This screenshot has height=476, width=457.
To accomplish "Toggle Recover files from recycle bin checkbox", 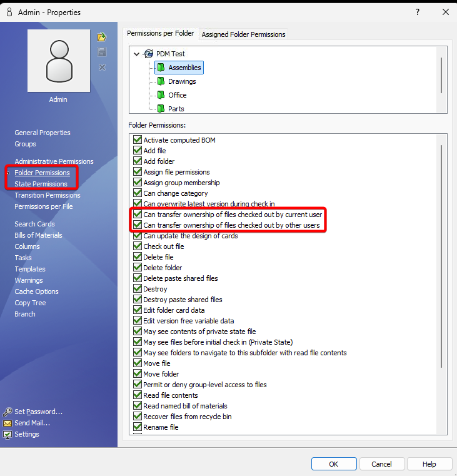I will click(138, 416).
